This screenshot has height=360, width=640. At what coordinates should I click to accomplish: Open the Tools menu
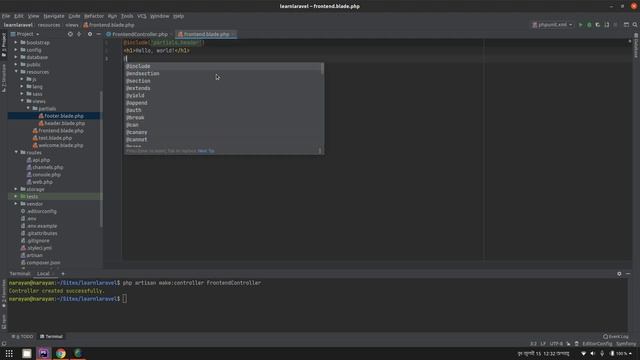[127, 16]
